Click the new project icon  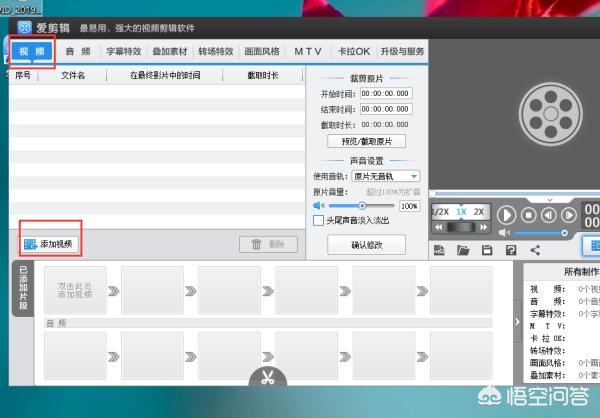click(439, 250)
